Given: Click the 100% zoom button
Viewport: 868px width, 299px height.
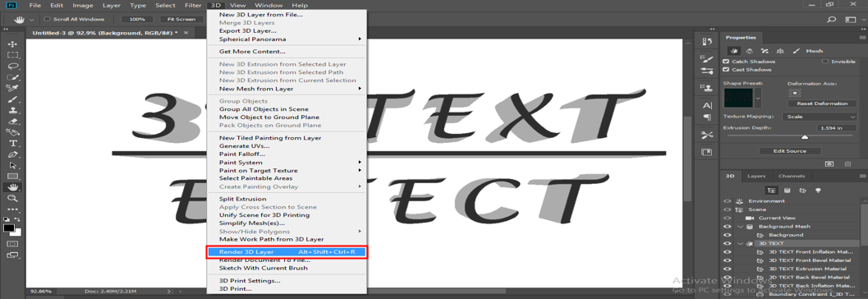Looking at the screenshot, I should pyautogui.click(x=137, y=20).
